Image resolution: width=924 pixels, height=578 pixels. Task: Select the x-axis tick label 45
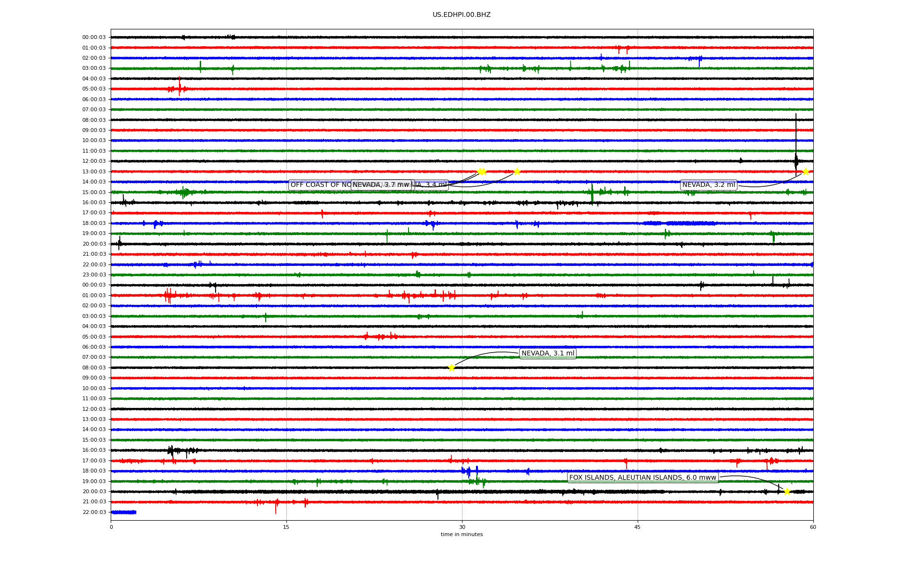point(638,527)
